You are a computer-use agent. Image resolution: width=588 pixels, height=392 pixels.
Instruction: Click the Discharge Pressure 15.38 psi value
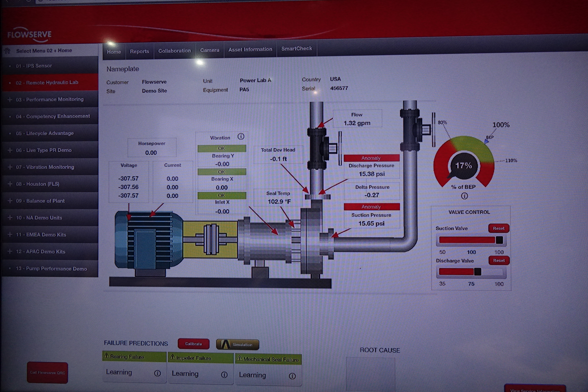[x=372, y=174]
